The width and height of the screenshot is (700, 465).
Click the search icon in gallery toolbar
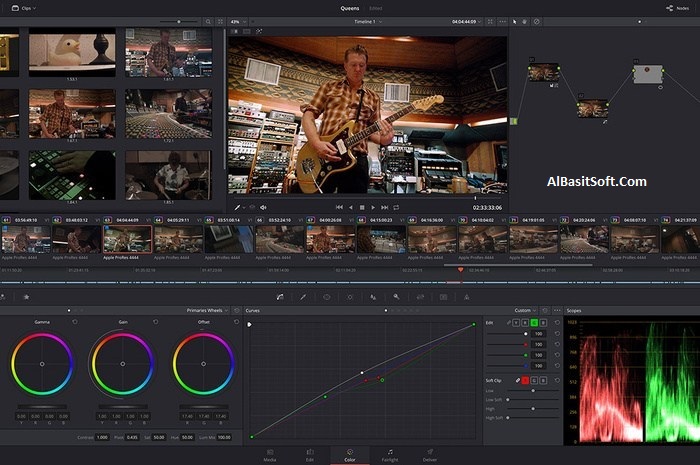208,21
